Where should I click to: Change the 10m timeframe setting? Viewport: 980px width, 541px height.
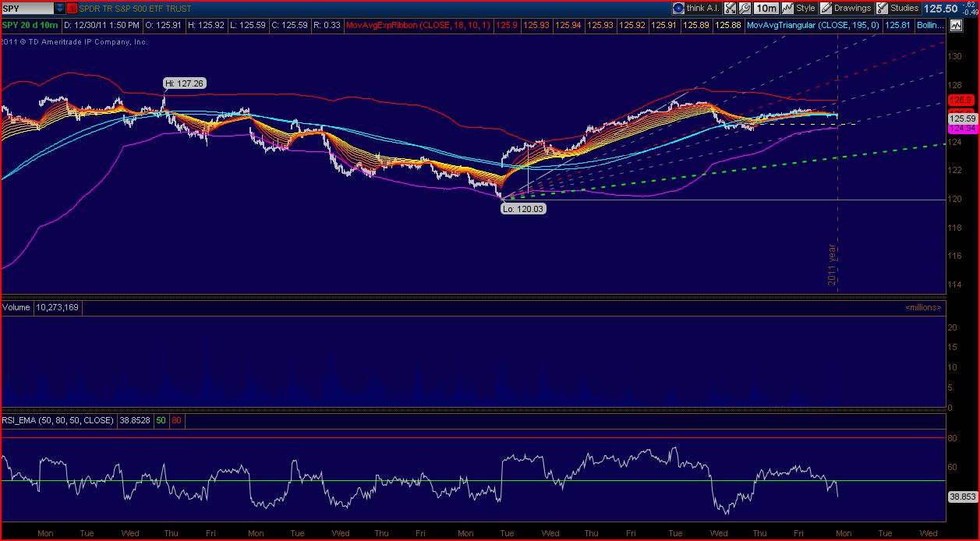(766, 8)
